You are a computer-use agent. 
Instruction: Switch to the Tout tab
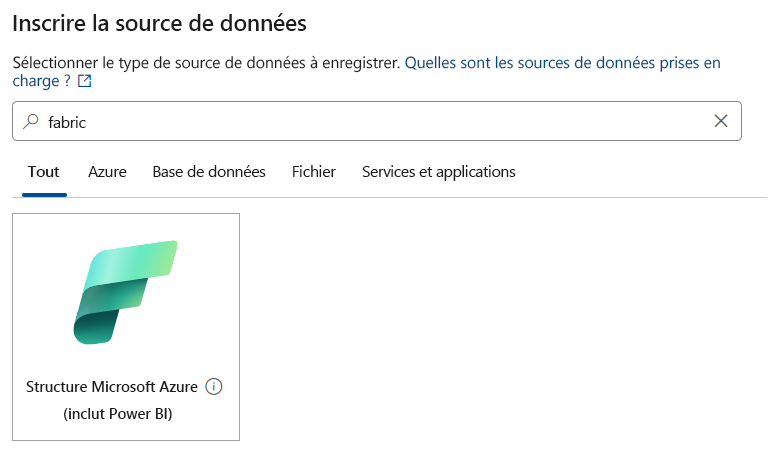pyautogui.click(x=43, y=172)
